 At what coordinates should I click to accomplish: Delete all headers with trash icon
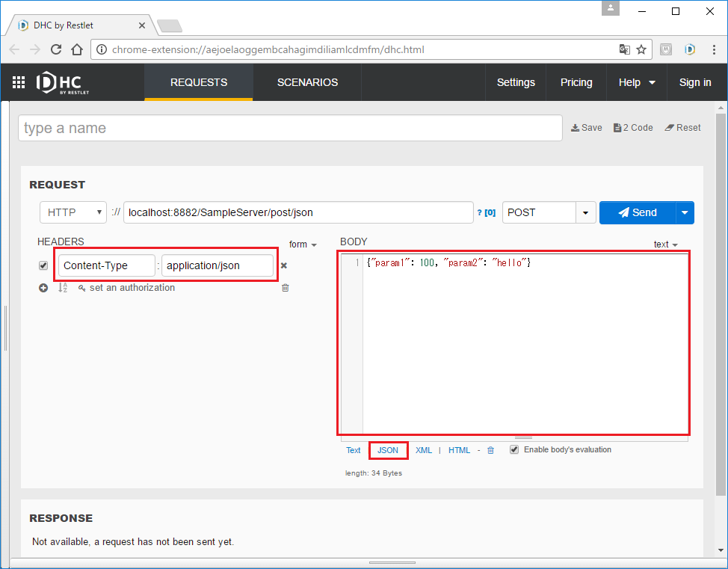[x=285, y=288]
